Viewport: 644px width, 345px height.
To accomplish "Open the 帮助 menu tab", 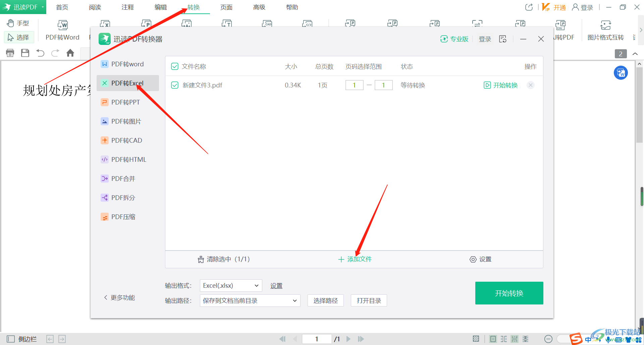I will point(292,7).
